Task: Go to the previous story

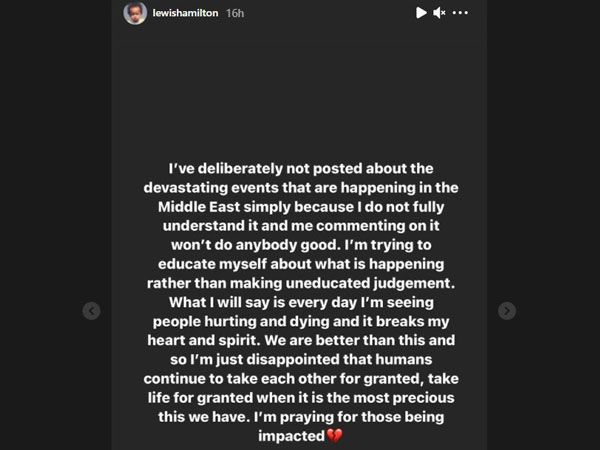Action: (91, 311)
